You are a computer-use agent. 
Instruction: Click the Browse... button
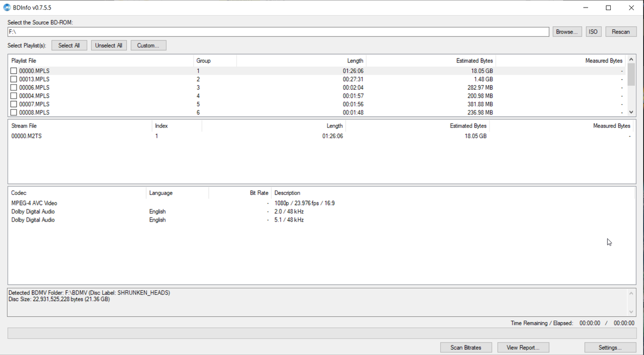coord(567,32)
